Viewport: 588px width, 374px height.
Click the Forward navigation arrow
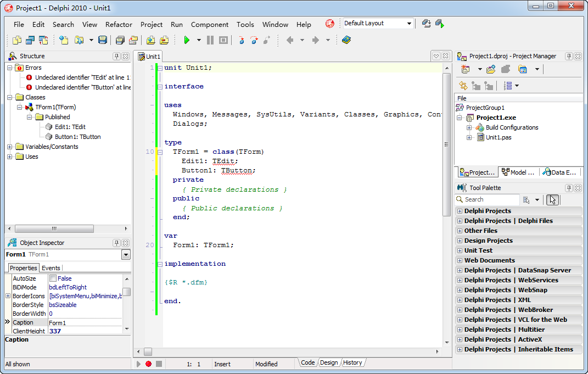tap(315, 40)
